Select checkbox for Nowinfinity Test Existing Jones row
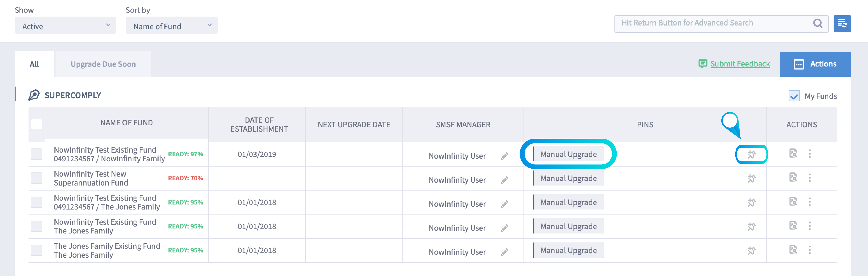The image size is (868, 276). pos(36,226)
